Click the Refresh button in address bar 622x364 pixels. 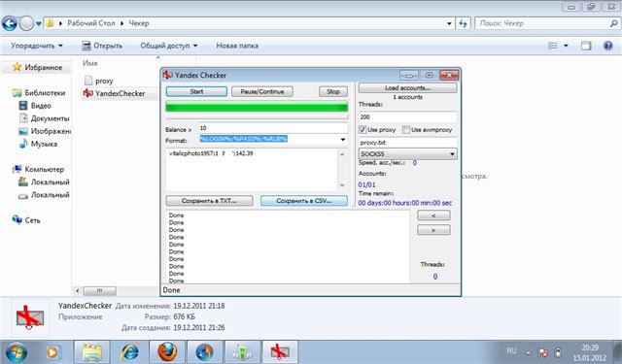coord(463,23)
